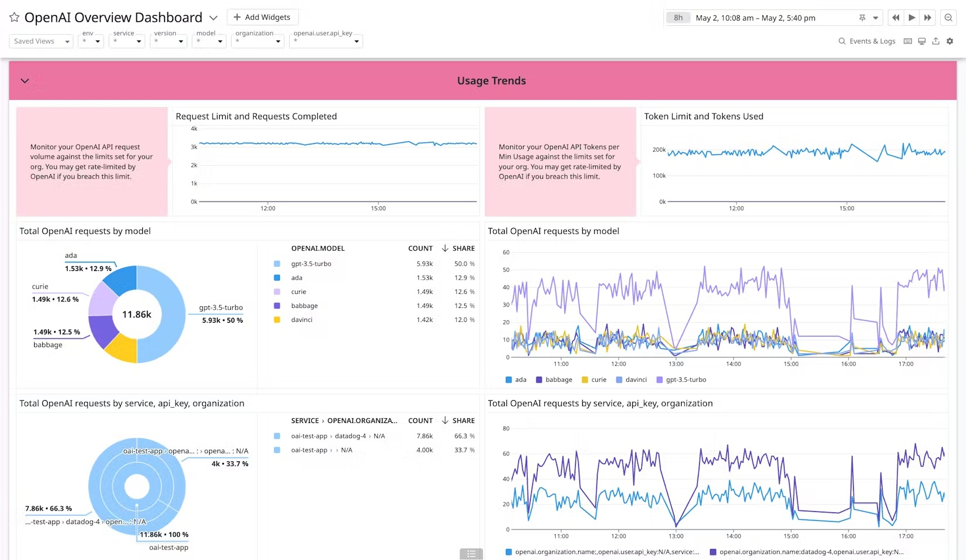966x560 pixels.
Task: Expand the service filter dropdown
Action: point(126,41)
